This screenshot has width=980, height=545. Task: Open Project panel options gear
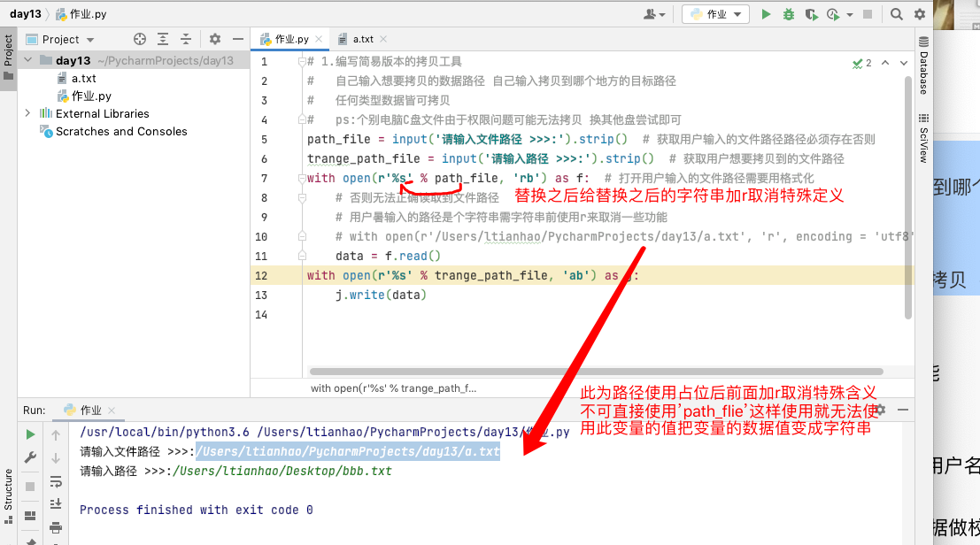click(215, 39)
